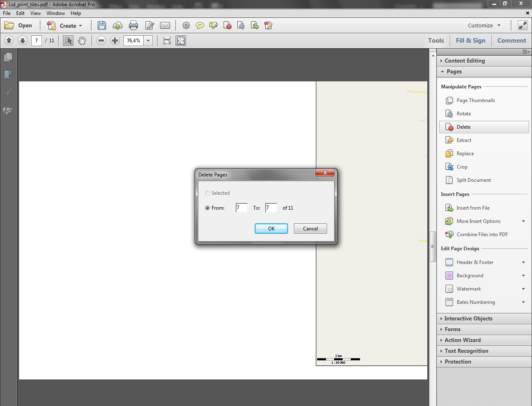Click Combine Files into PDF
Image resolution: width=532 pixels, height=406 pixels.
pos(482,235)
